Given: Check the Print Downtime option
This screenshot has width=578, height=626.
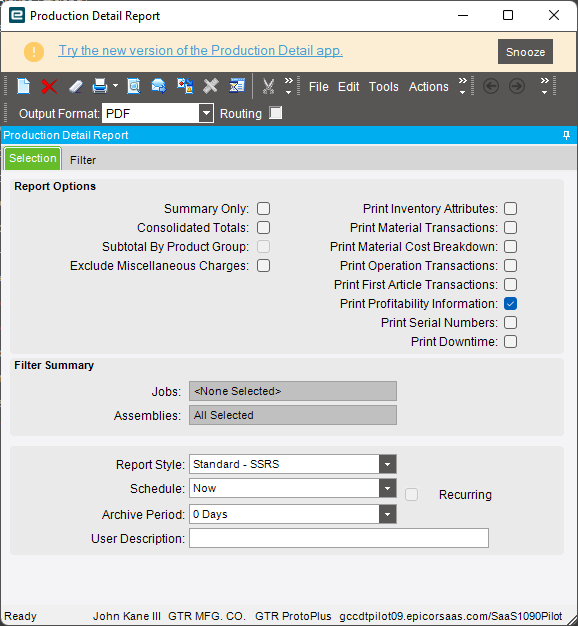Looking at the screenshot, I should 511,342.
